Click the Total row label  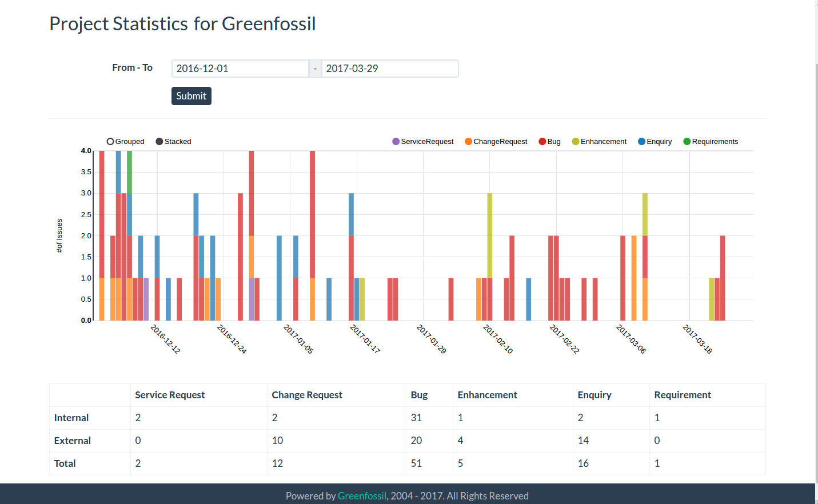pyautogui.click(x=65, y=463)
